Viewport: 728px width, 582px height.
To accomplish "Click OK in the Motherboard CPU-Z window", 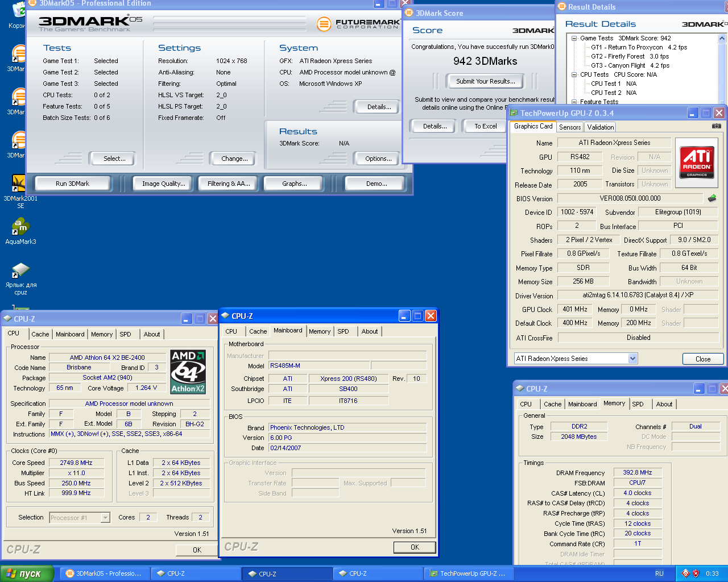I will point(415,547).
